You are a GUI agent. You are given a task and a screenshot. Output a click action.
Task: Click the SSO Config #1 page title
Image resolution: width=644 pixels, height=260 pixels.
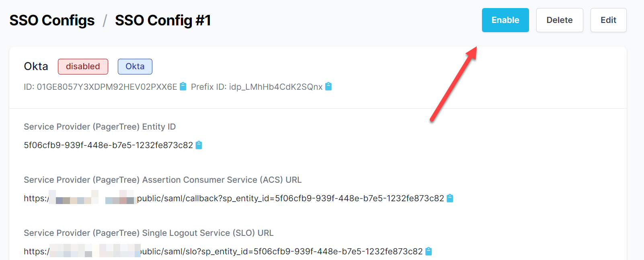tap(163, 20)
